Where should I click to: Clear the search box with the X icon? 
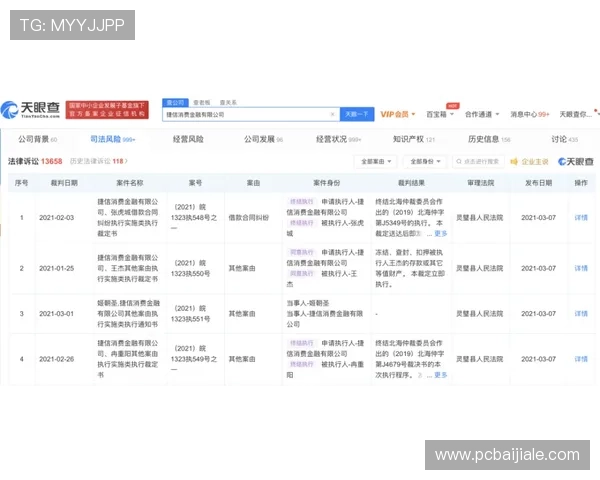pyautogui.click(x=332, y=114)
